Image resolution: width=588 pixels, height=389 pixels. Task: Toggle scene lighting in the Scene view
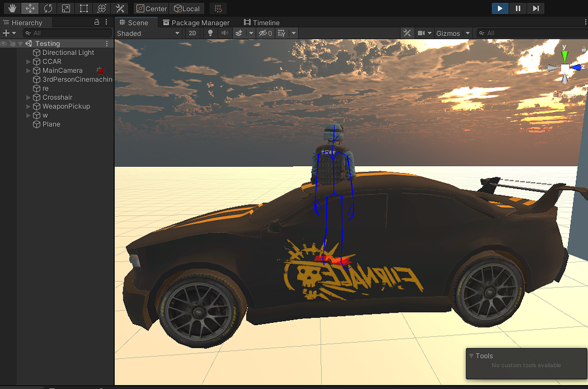click(x=211, y=33)
